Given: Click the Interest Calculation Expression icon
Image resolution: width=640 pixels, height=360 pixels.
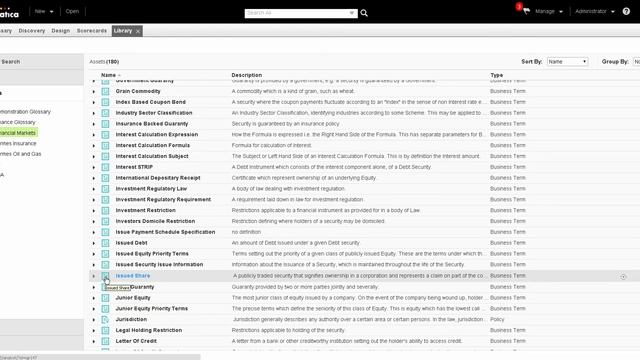Looking at the screenshot, I should [105, 135].
